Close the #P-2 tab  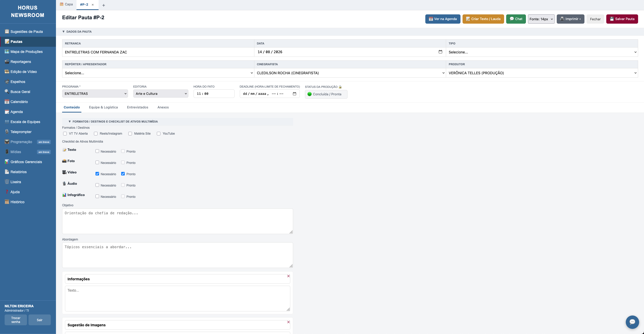click(93, 5)
